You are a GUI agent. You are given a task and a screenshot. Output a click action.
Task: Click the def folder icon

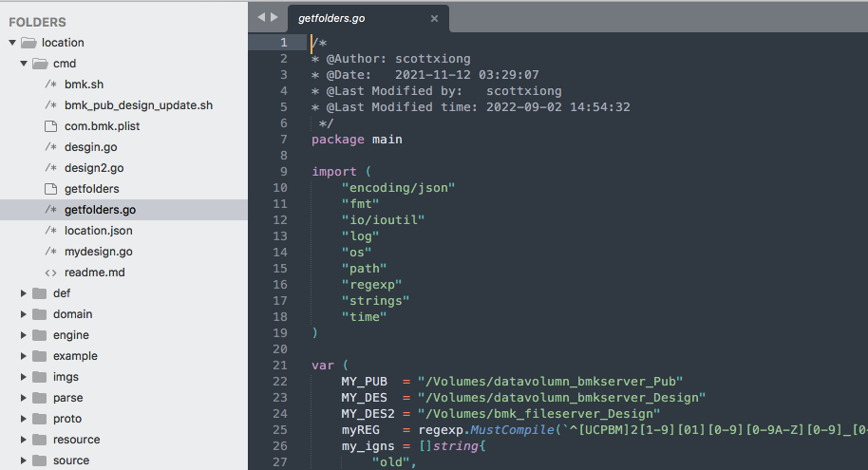pyautogui.click(x=39, y=293)
